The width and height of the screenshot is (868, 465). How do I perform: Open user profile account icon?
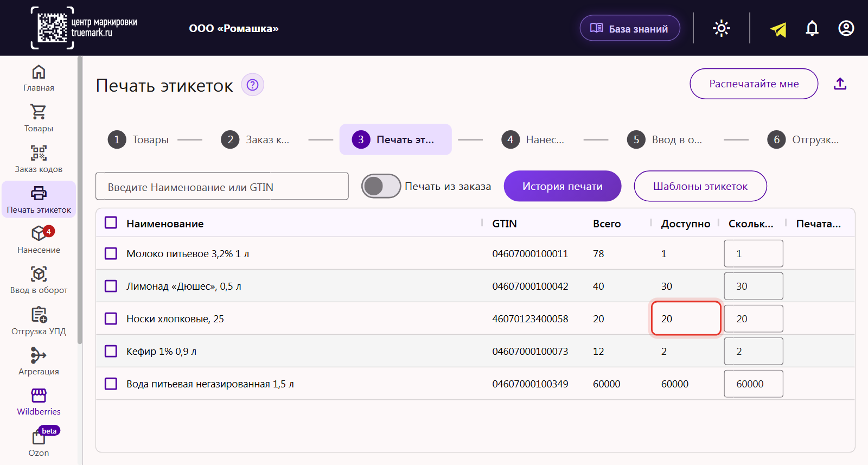tap(846, 28)
